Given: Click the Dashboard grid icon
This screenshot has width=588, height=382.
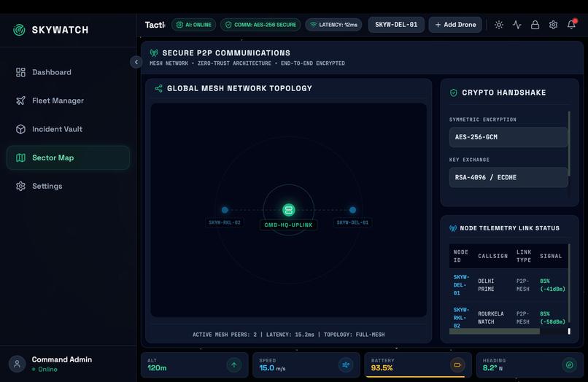Looking at the screenshot, I should [20, 72].
